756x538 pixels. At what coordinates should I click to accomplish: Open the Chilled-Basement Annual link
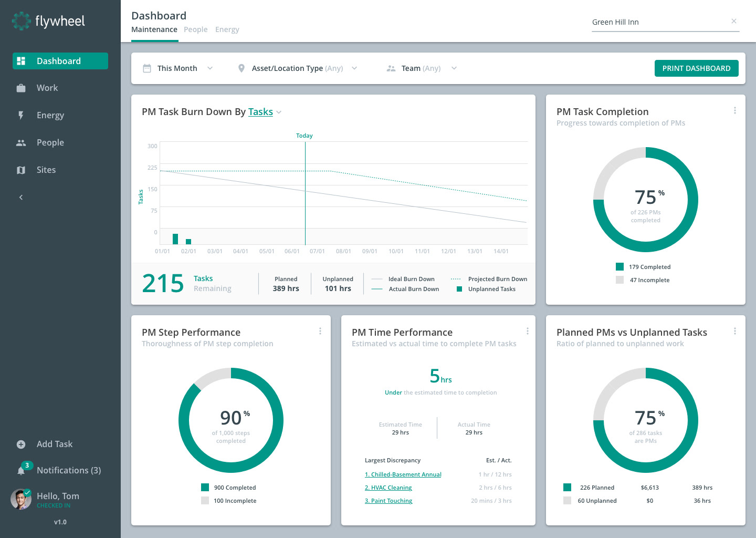click(x=403, y=474)
